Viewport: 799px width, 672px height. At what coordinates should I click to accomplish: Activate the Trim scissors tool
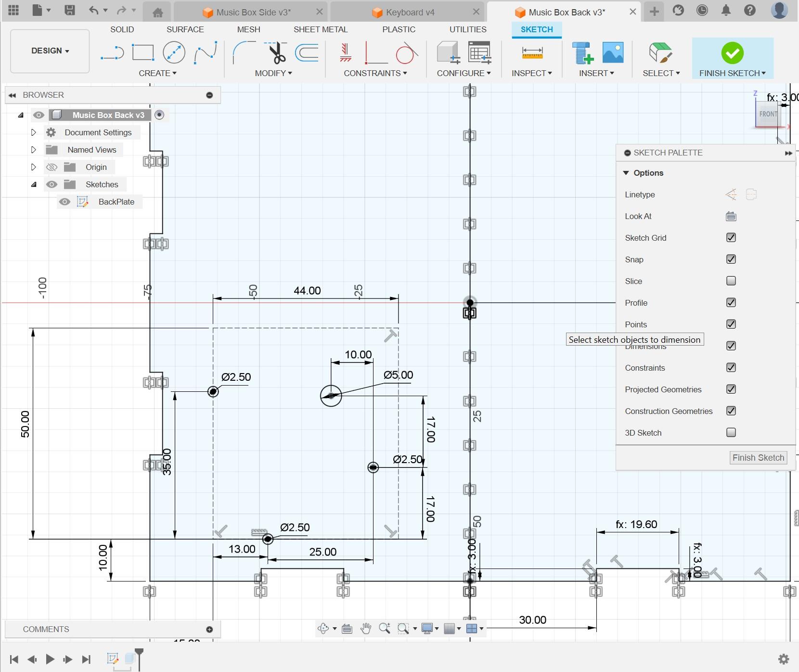[276, 53]
